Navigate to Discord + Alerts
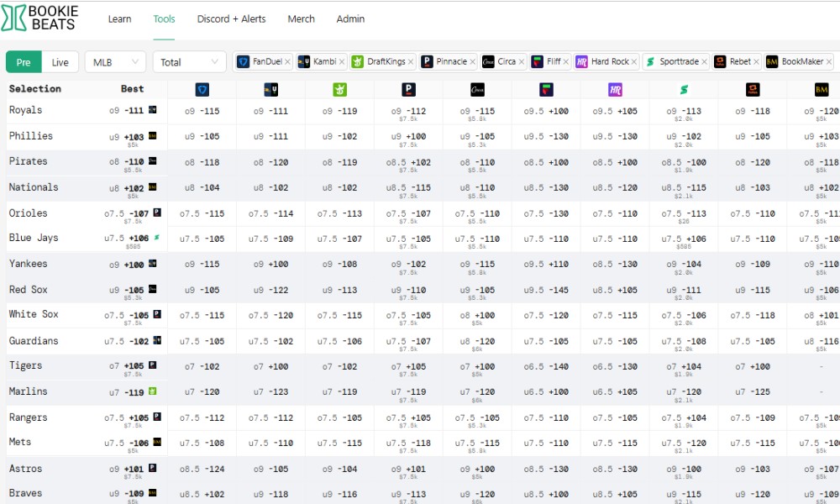840x504 pixels. (x=231, y=19)
